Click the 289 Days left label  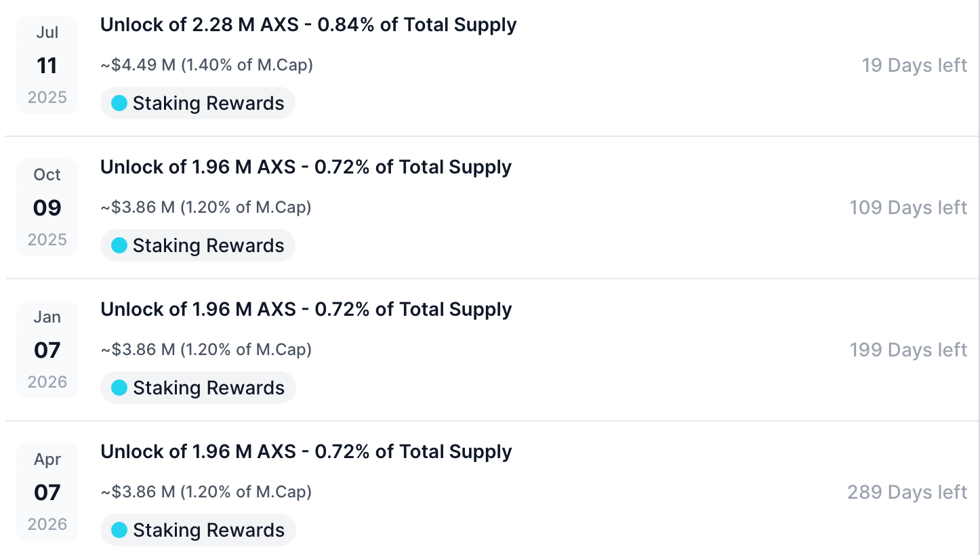(x=907, y=493)
